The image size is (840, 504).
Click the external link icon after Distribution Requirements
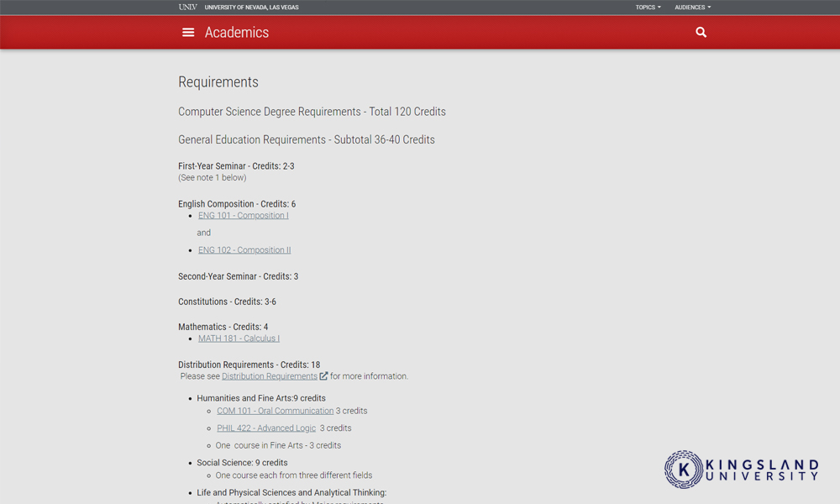323,376
